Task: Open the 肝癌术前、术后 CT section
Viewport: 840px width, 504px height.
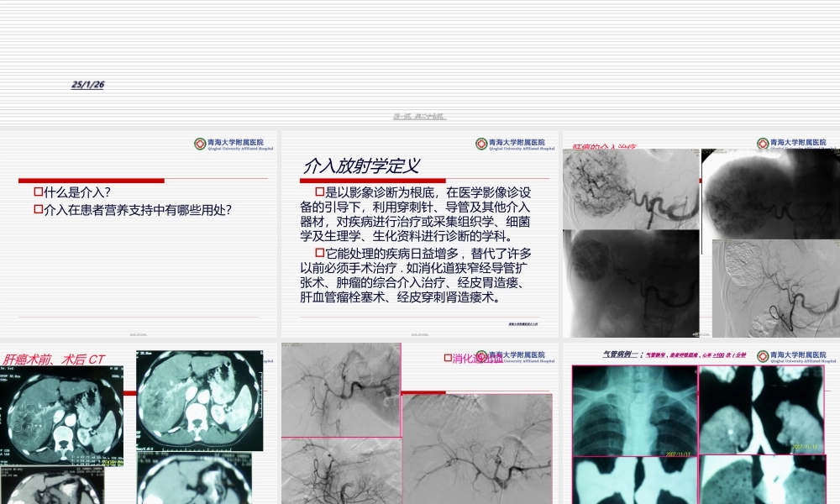Action: [x=50, y=356]
